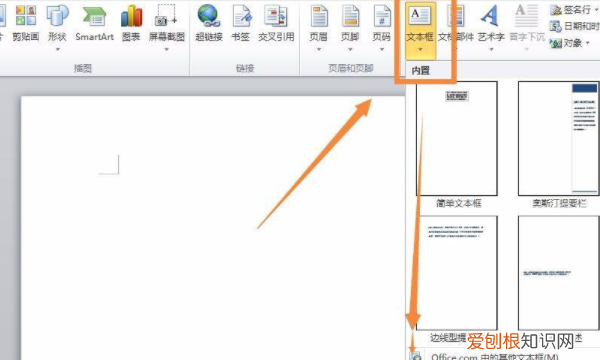Choose the Austin Pull Quote (奥斯汀提要栏) thumbnail

(x=559, y=138)
